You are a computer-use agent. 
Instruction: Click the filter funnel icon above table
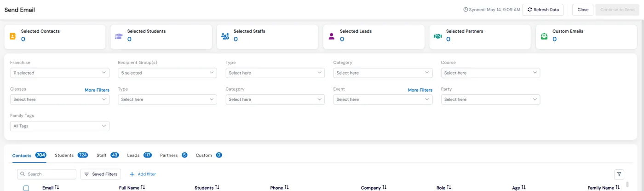click(x=619, y=174)
